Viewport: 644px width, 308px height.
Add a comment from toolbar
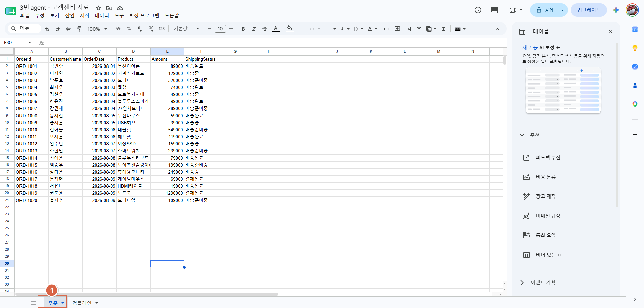pos(397,29)
